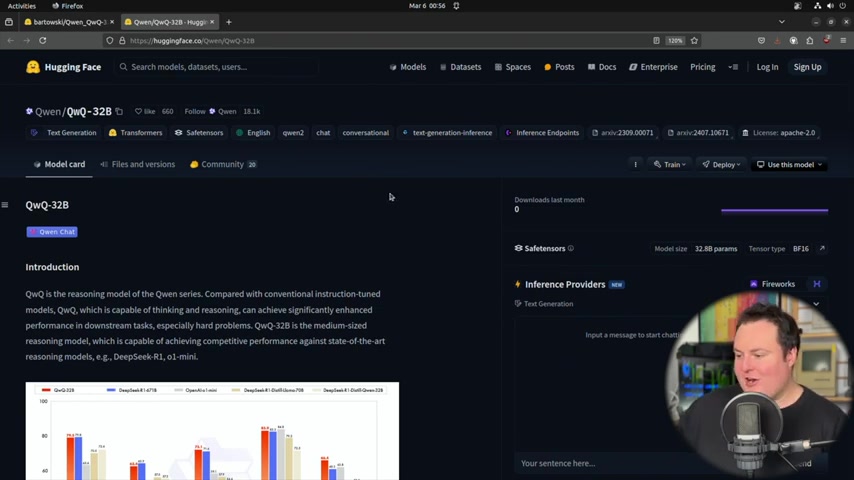
Task: Focus the search models input field
Action: 217,67
